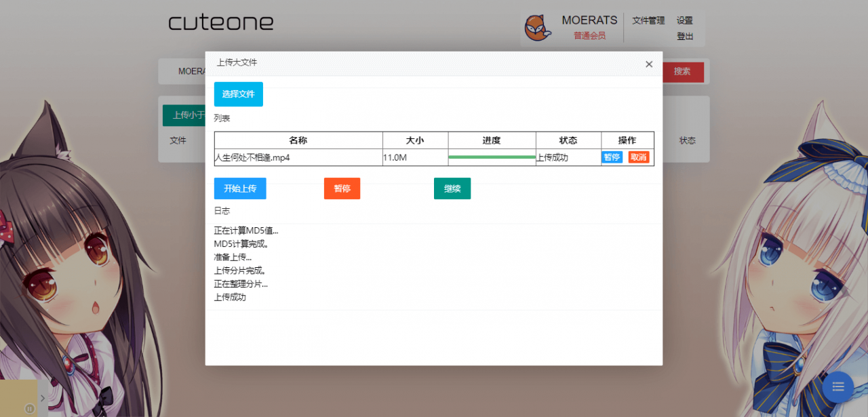Viewport: 868px width, 417px height.
Task: Open the floating menu button bottom right
Action: tap(837, 386)
